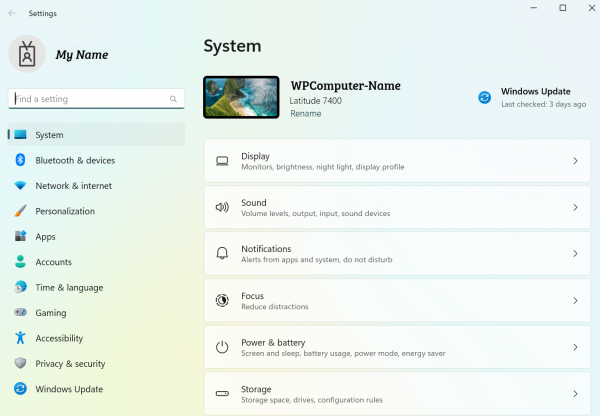
Task: Select the Time & language globe icon
Action: coord(20,287)
